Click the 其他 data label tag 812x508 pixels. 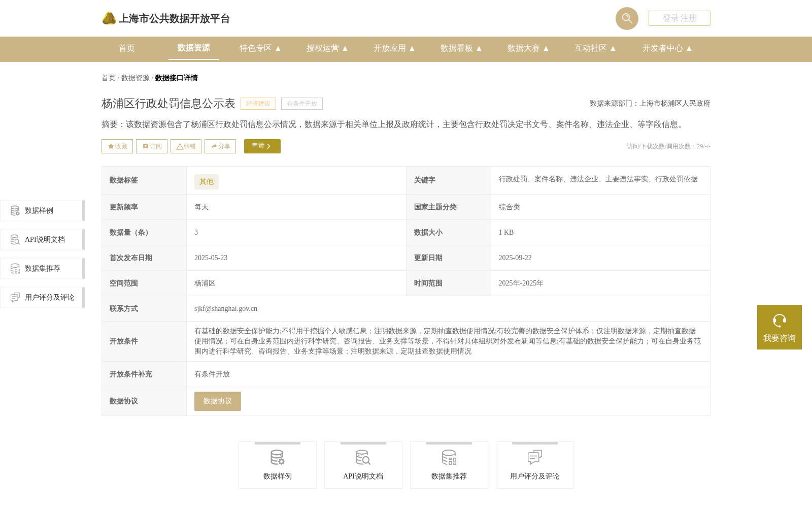[207, 182]
